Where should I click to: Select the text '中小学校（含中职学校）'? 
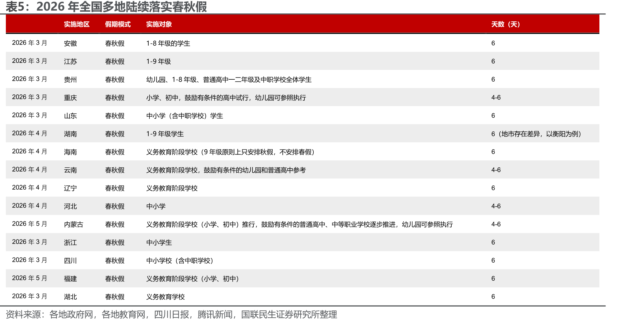tap(180, 260)
